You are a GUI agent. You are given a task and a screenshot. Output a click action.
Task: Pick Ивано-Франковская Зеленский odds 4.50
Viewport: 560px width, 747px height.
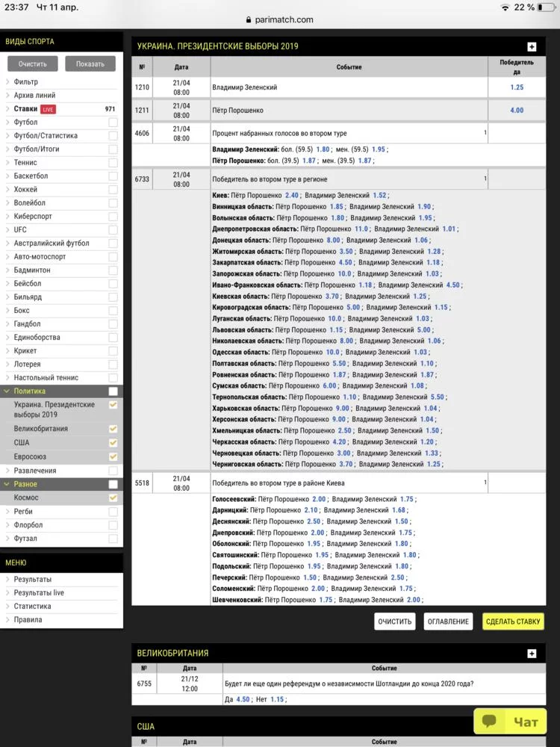tap(453, 285)
